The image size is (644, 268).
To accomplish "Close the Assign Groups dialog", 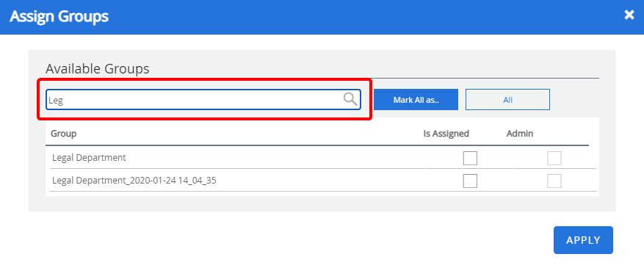I will [629, 15].
